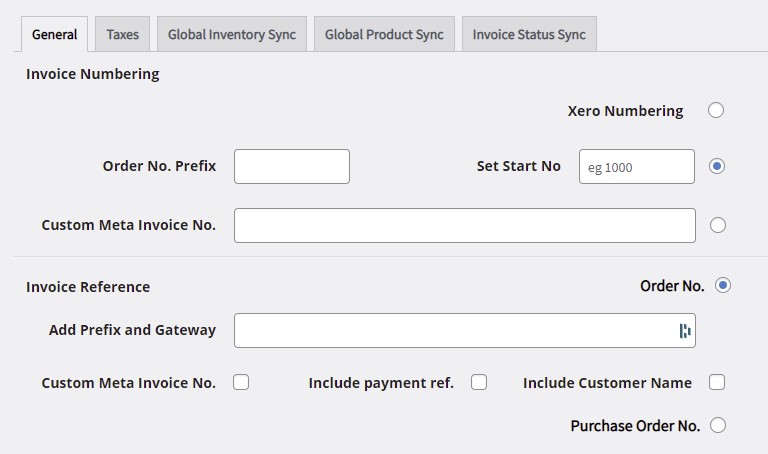768x454 pixels.
Task: Choose Purchase Order No. radio button
Action: click(718, 425)
